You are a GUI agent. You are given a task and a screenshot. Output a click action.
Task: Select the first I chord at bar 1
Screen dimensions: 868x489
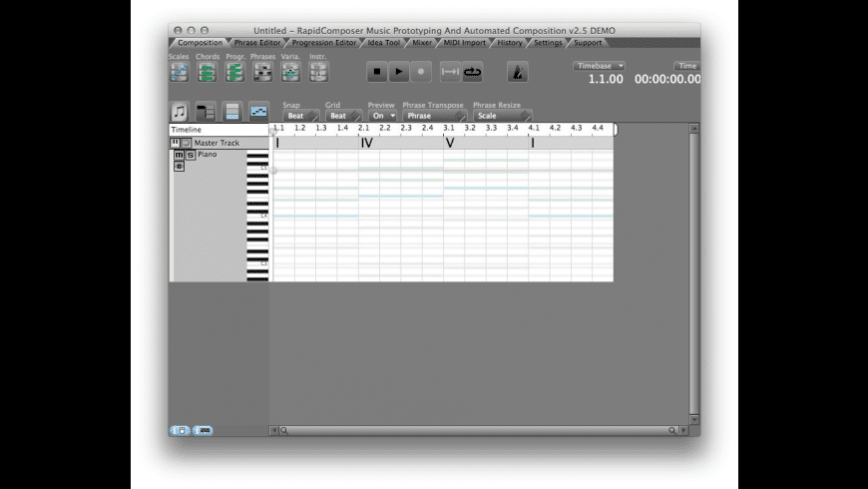(x=277, y=144)
